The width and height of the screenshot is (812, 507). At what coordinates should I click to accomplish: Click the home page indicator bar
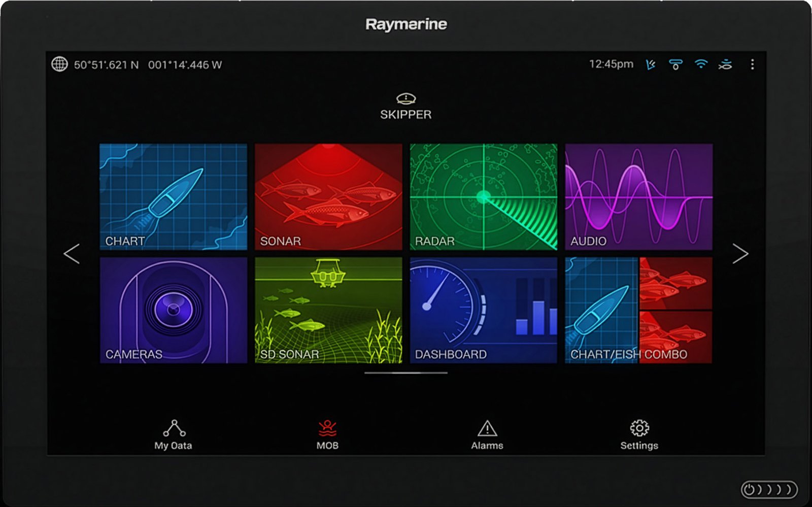coord(406,373)
